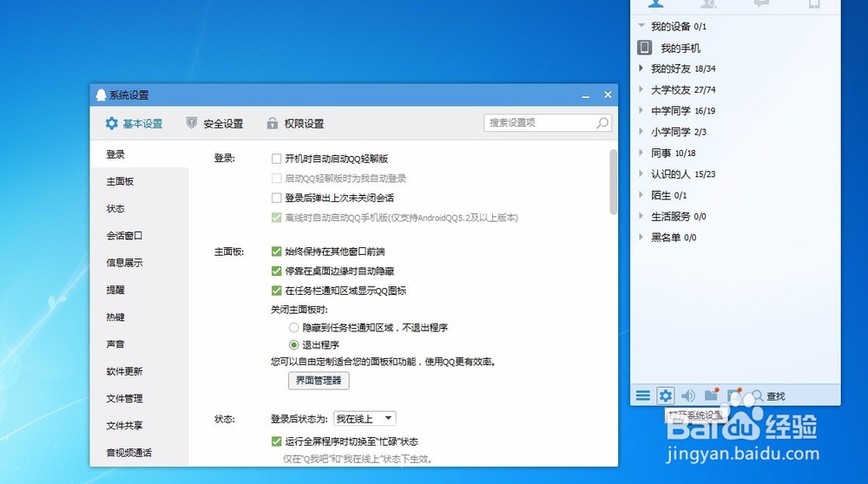This screenshot has width=868, height=484.
Task: Select 文件管理 in settings sidebar
Action: (x=139, y=398)
